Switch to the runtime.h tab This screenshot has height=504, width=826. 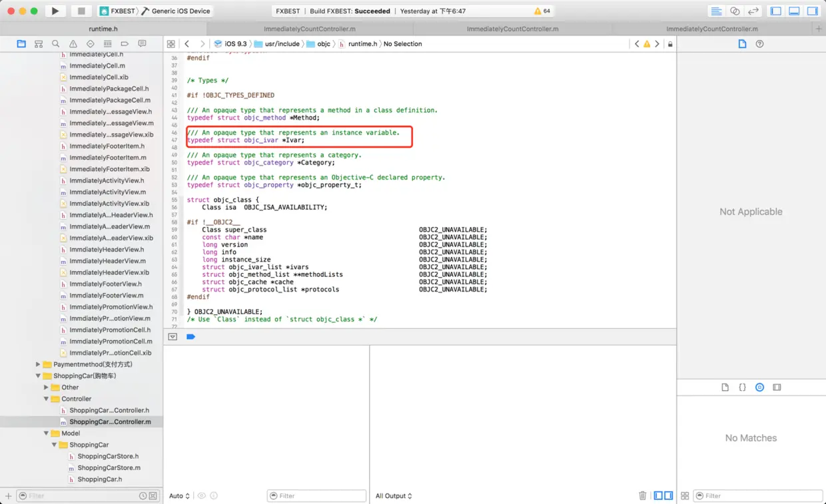pos(103,29)
